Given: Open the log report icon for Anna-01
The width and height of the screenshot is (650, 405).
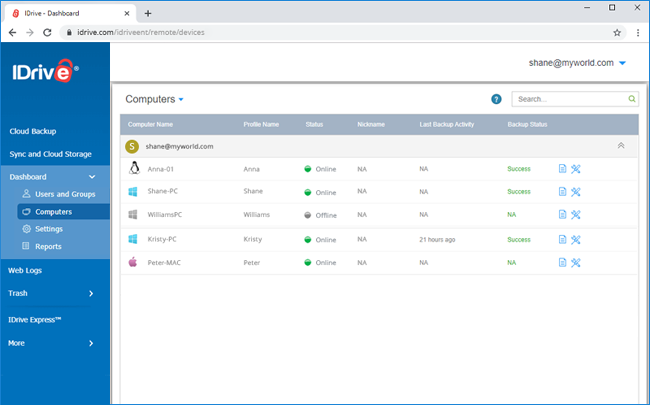Looking at the screenshot, I should point(562,169).
